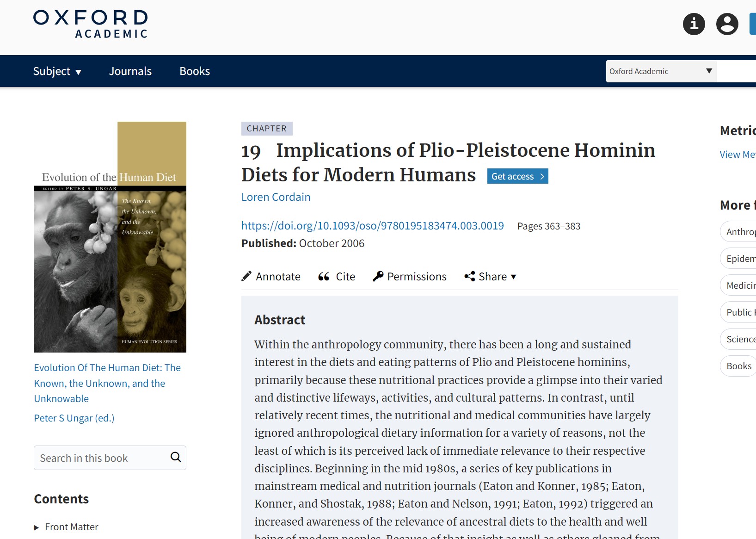Click the search magnifier in the book search

point(175,458)
